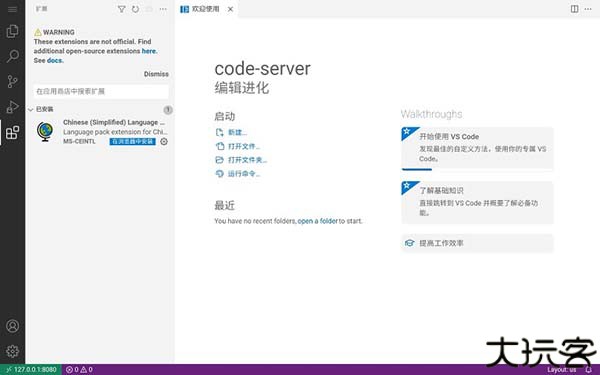
Task: Switch to the 欢迎使用 tab
Action: (x=207, y=9)
